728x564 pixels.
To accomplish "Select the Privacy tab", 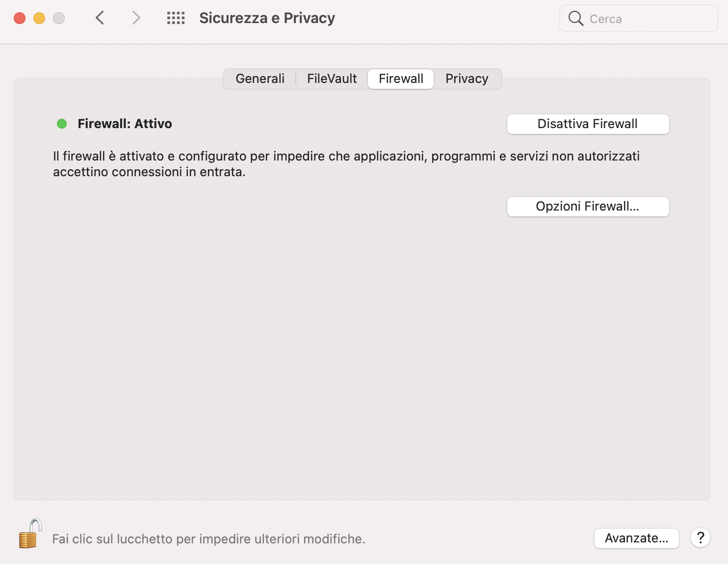I will 467,79.
